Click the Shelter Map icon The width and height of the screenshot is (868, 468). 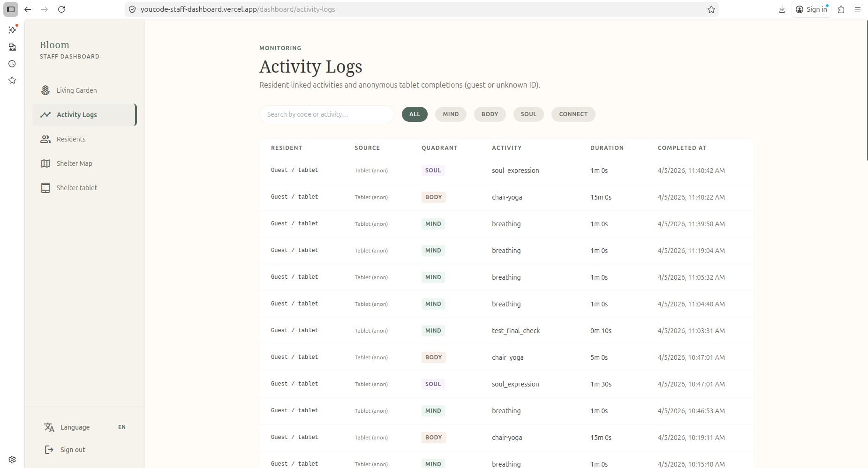pyautogui.click(x=45, y=163)
